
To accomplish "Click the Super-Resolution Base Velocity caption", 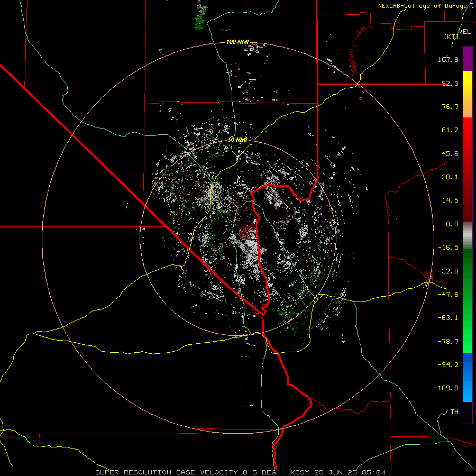I will click(x=240, y=472).
